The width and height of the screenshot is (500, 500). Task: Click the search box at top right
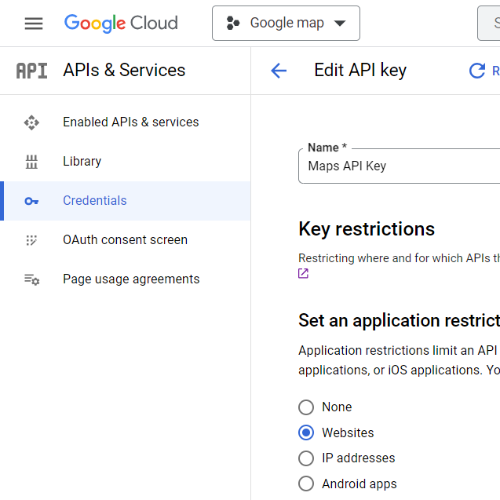[489, 23]
